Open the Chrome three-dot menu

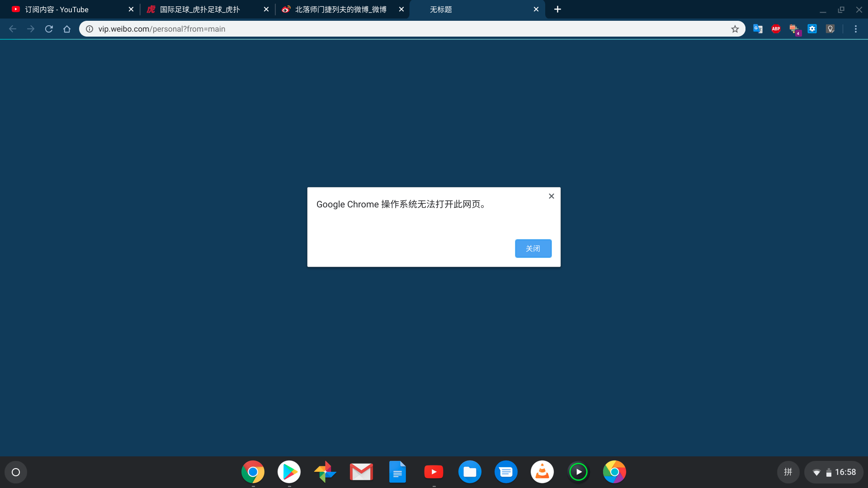click(x=855, y=29)
